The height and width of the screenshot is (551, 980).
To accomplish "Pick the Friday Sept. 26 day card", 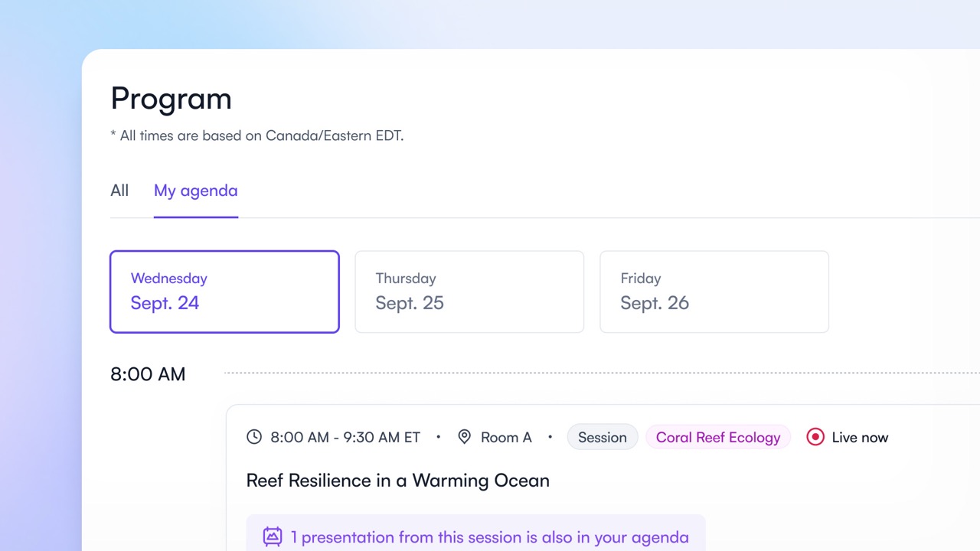I will pos(714,292).
